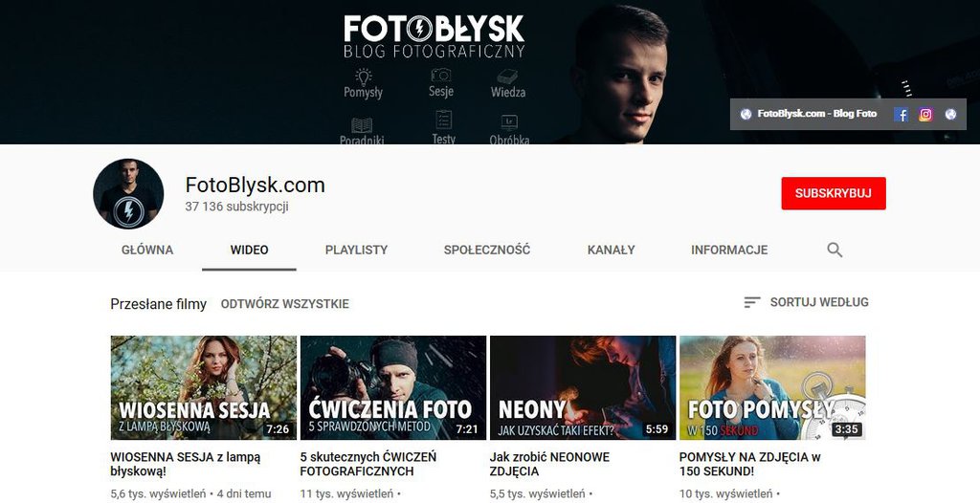The width and height of the screenshot is (980, 503).
Task: Open the Instagram icon in the banner
Action: [925, 115]
